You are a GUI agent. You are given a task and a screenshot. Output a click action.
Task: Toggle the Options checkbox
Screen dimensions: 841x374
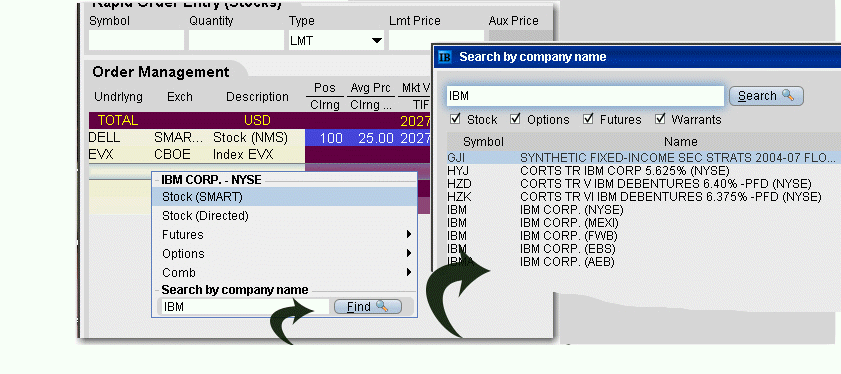pos(515,119)
